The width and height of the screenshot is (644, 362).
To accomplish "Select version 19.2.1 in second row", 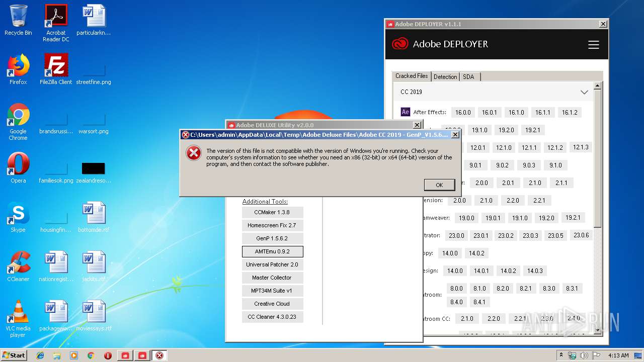I will tap(533, 130).
